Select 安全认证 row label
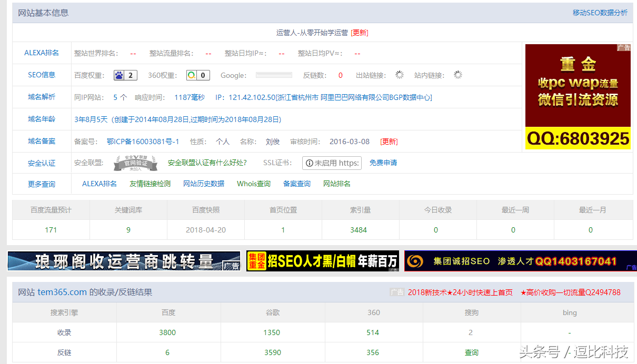Image resolution: width=637 pixels, height=364 pixels. 42,163
